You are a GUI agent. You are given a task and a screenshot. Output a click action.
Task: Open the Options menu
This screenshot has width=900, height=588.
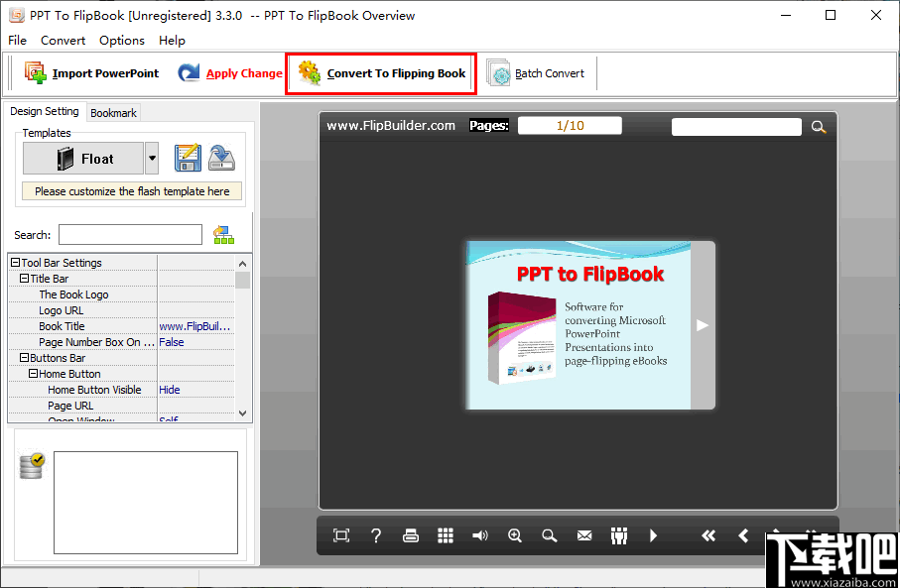click(121, 40)
